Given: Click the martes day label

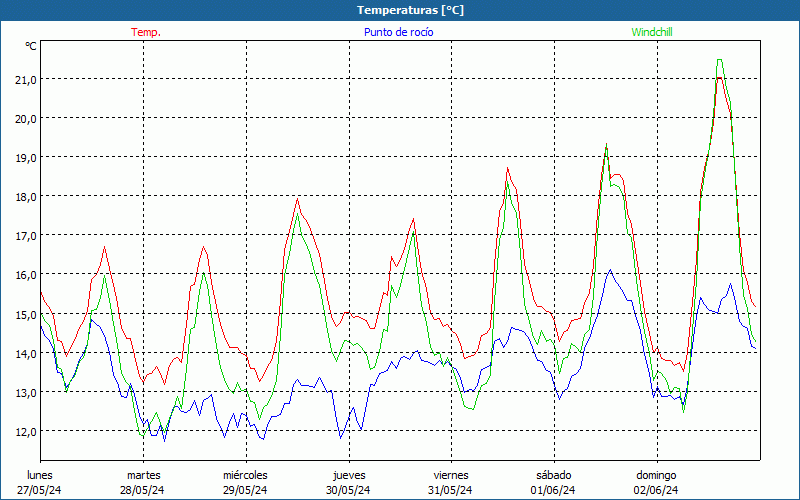Looking at the screenshot, I should click(x=144, y=475).
